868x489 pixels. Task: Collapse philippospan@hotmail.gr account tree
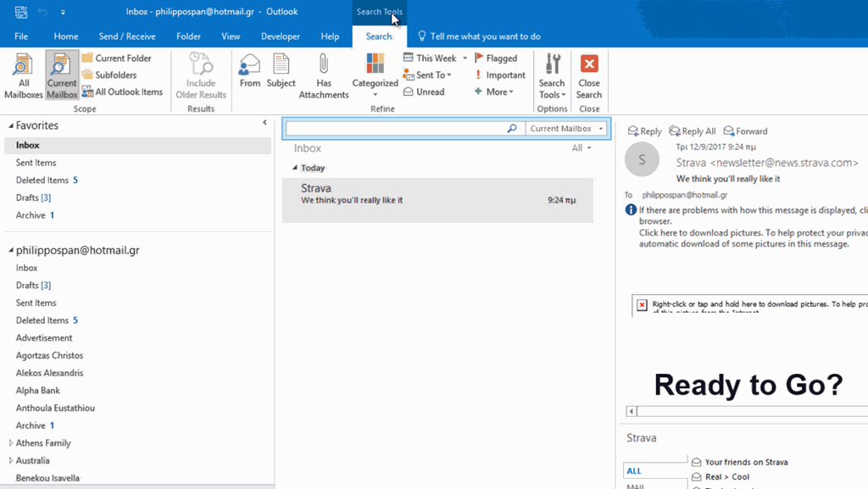click(10, 251)
